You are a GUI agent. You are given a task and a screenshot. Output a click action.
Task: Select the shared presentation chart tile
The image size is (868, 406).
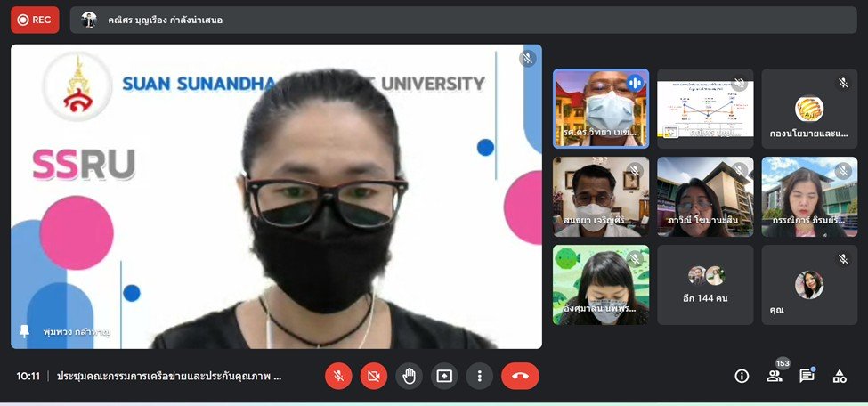[x=705, y=108]
